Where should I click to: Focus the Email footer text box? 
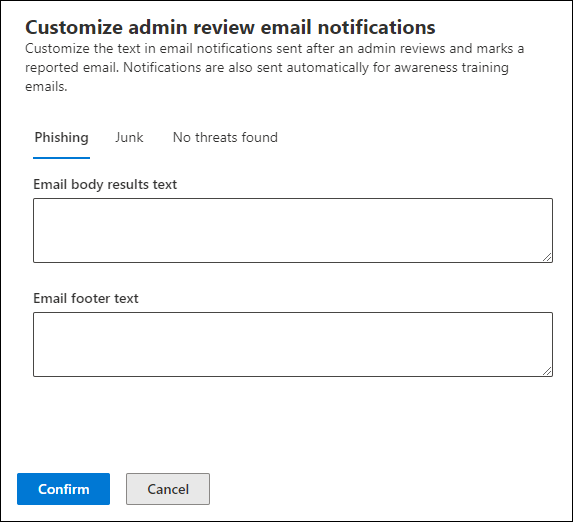pyautogui.click(x=293, y=344)
